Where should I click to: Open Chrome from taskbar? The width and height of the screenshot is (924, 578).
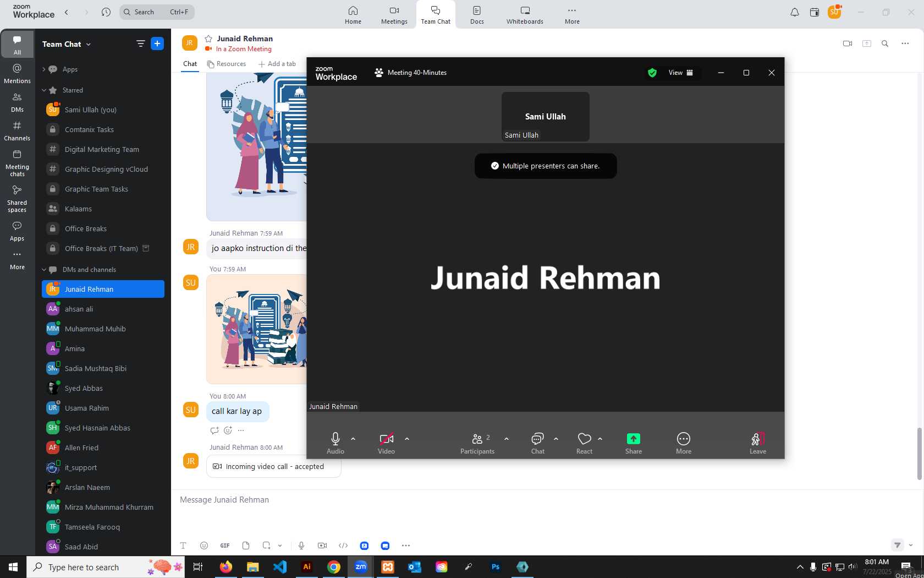[x=334, y=566]
